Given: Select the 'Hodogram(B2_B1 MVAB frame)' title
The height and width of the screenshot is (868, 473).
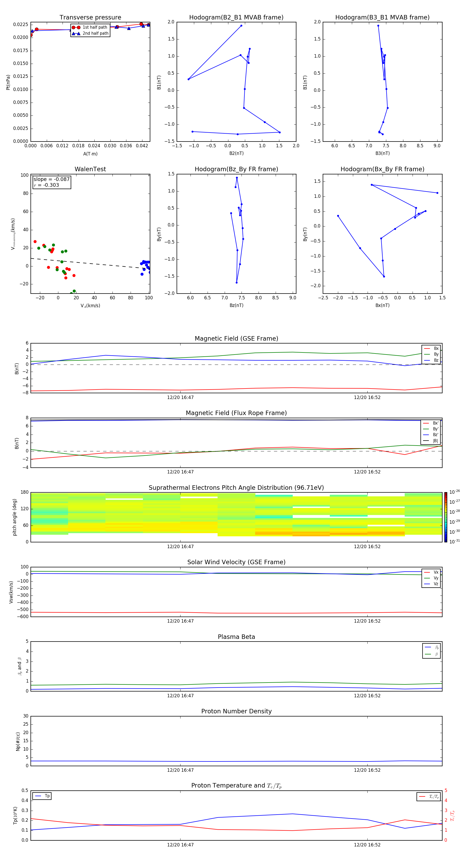Looking at the screenshot, I should coord(236,18).
